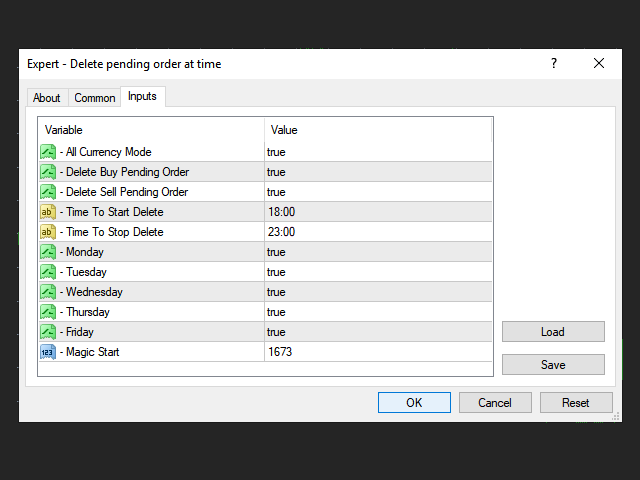Viewport: 640px width, 480px height.
Task: Click the boolean icon beside All Currency Mode
Action: [48, 152]
